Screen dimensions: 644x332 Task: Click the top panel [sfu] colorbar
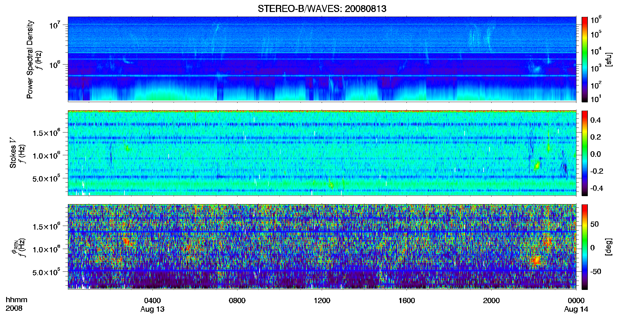click(x=585, y=59)
